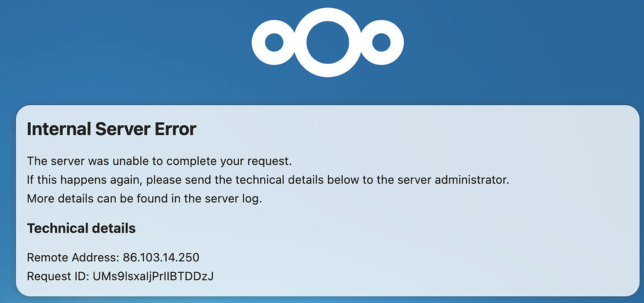Select the Internal Server Error heading

pyautogui.click(x=111, y=129)
